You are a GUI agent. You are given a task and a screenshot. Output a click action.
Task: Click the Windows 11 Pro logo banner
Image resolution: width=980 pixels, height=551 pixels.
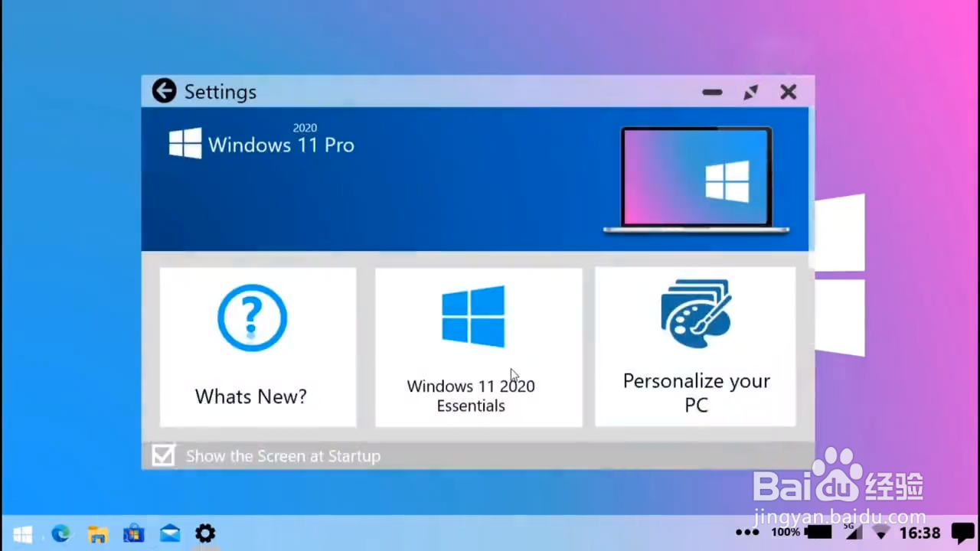pyautogui.click(x=262, y=142)
